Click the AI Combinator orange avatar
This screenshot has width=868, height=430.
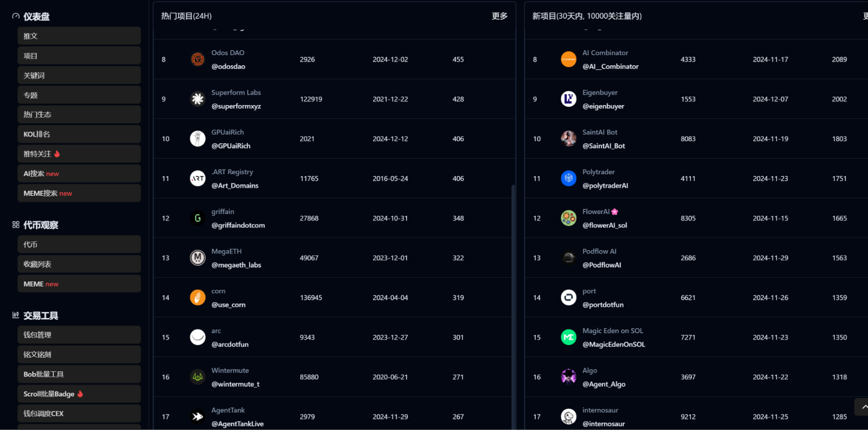coord(568,59)
